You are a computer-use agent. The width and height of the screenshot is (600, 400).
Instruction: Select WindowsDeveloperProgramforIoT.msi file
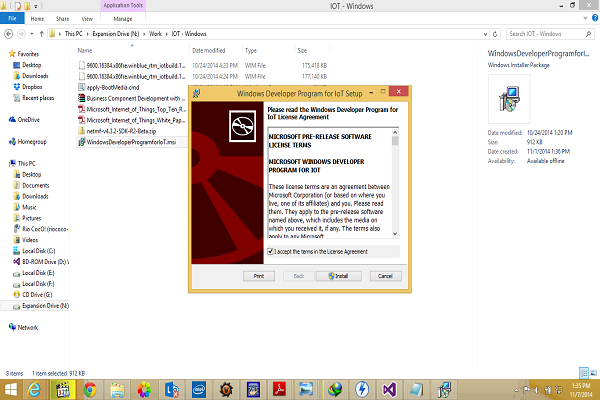[x=131, y=142]
